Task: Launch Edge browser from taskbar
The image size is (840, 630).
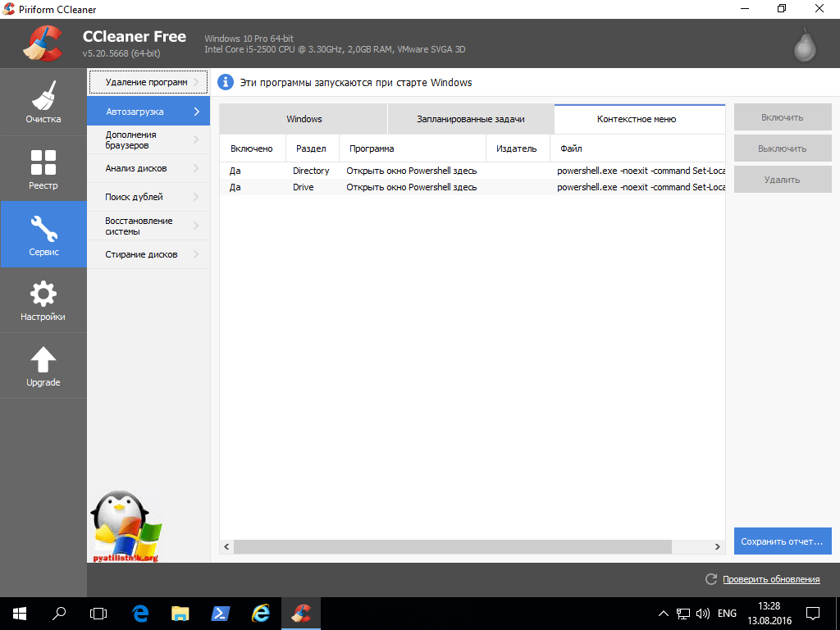Action: 140,613
